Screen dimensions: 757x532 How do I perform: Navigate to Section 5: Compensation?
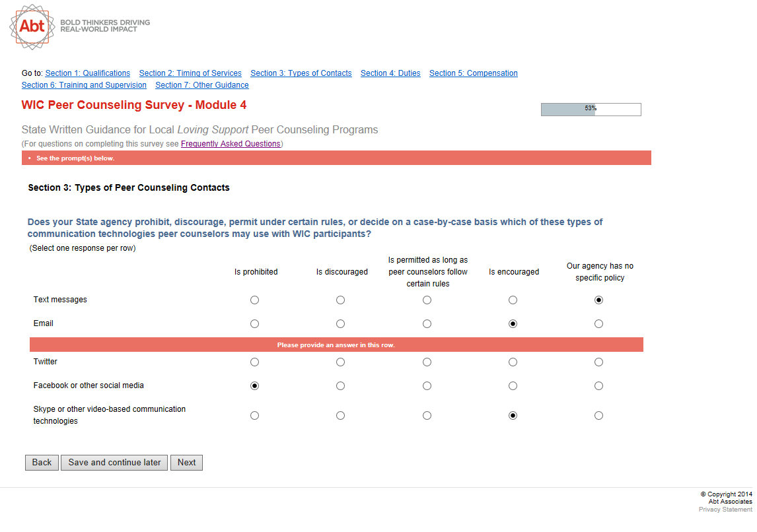tap(473, 73)
